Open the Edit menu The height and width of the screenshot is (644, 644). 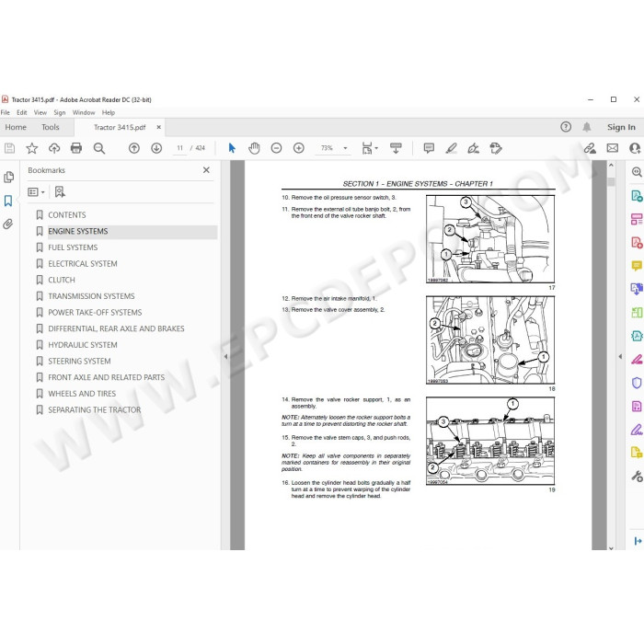click(22, 112)
